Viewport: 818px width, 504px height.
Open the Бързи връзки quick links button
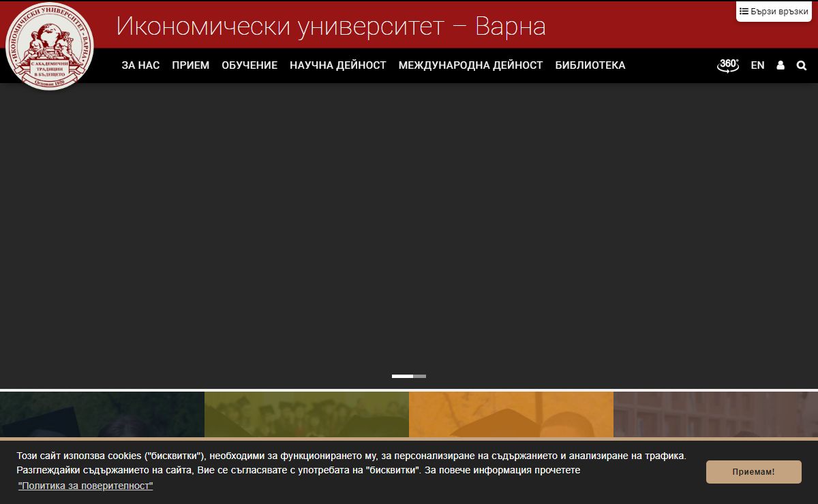[x=774, y=12]
